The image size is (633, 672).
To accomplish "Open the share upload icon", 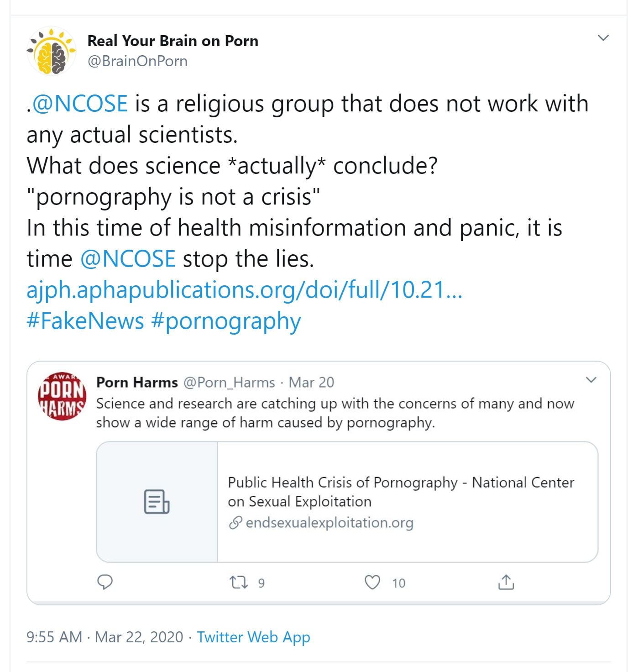I will tap(506, 583).
